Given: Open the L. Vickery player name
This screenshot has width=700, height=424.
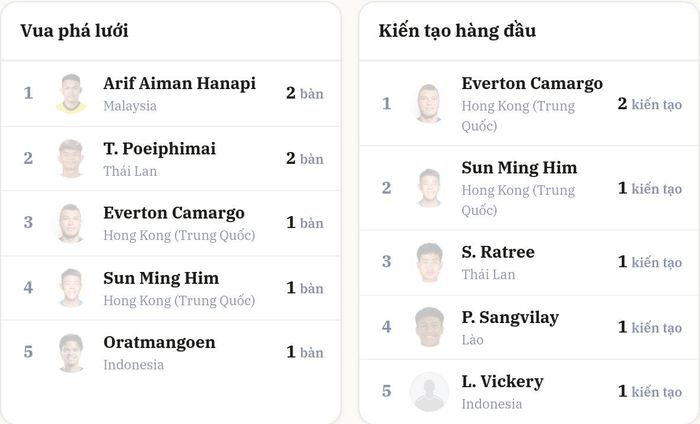Looking at the screenshot, I should (502, 382).
